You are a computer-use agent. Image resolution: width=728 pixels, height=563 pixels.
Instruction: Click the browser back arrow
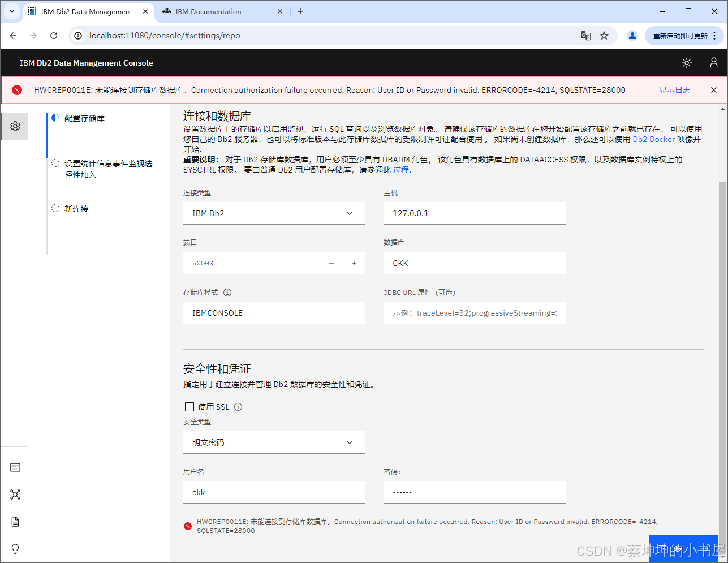(13, 36)
